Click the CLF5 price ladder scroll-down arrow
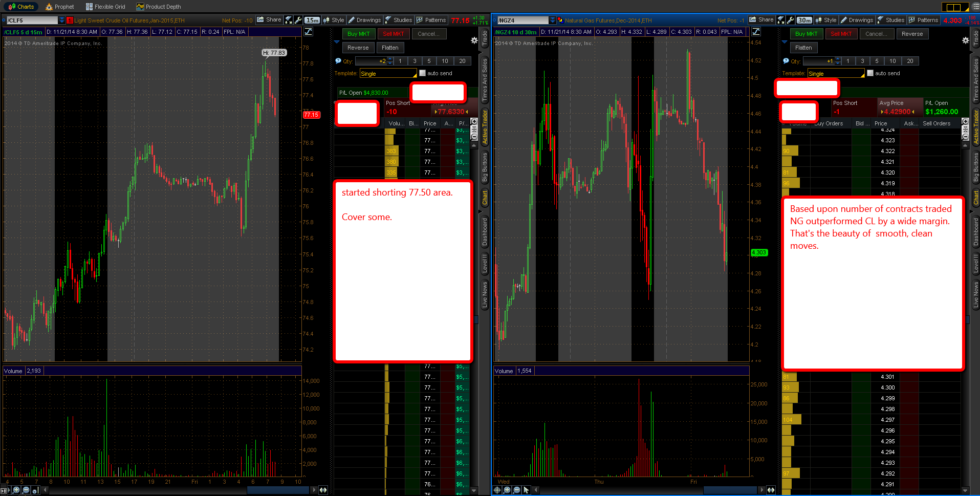 click(474, 490)
